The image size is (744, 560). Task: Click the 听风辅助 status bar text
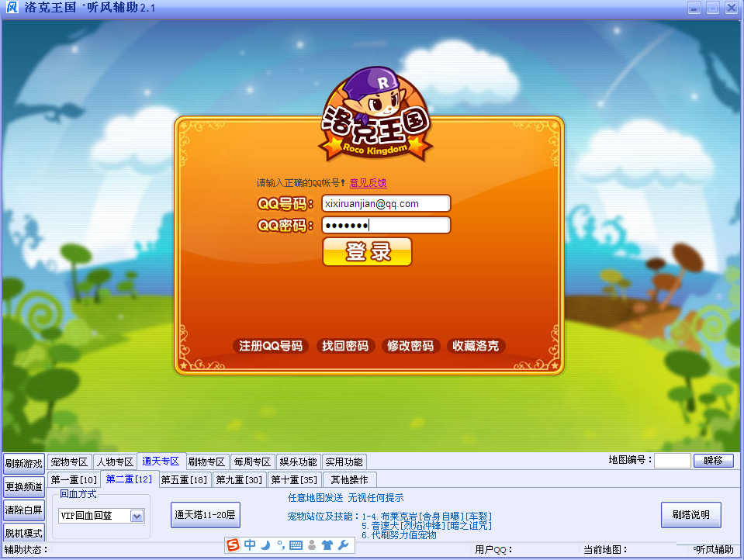pyautogui.click(x=713, y=550)
